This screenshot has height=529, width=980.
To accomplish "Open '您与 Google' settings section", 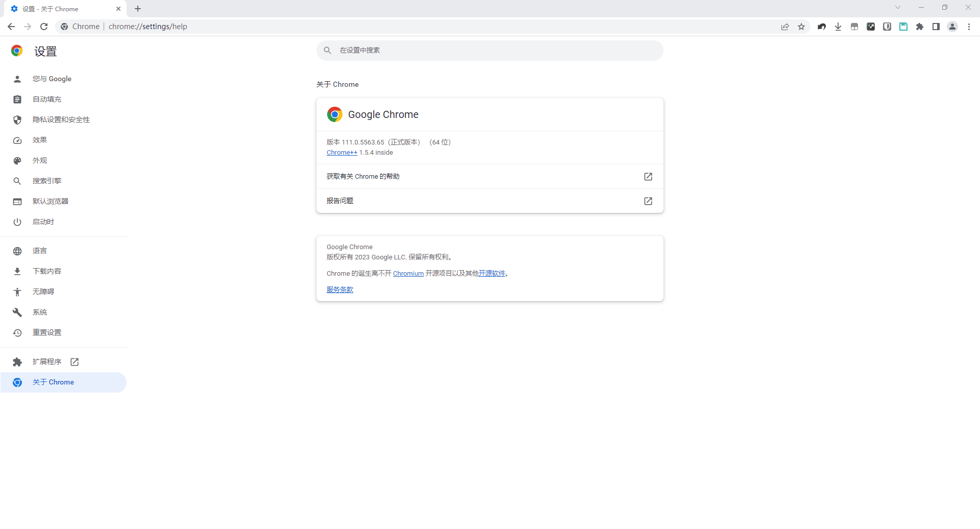I will coord(64,79).
